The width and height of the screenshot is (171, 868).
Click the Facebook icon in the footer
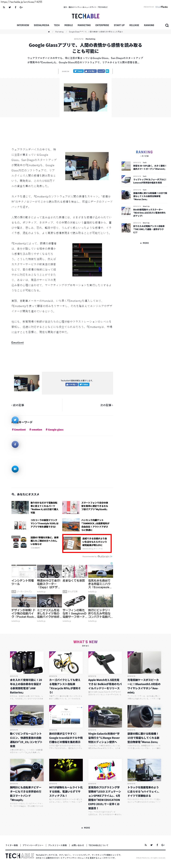tap(157, 845)
